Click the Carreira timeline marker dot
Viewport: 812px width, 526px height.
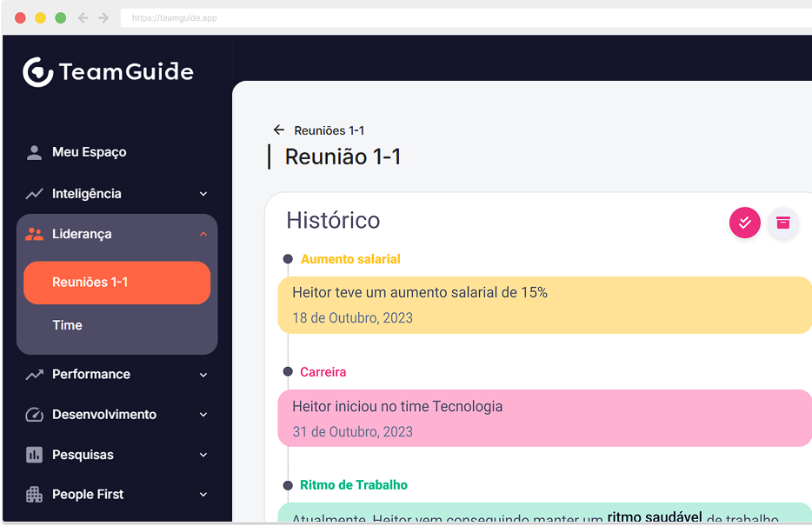(x=288, y=372)
